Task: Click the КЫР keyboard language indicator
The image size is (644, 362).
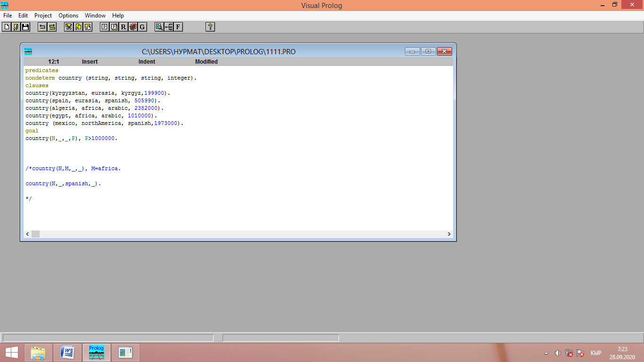Action: click(x=596, y=353)
